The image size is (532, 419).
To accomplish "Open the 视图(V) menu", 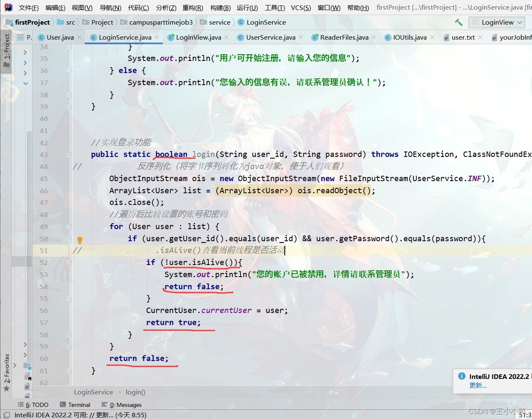I will (x=82, y=8).
